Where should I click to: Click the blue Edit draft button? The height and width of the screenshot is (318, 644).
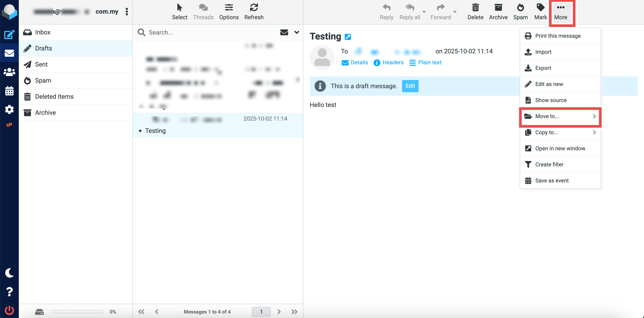click(x=410, y=86)
